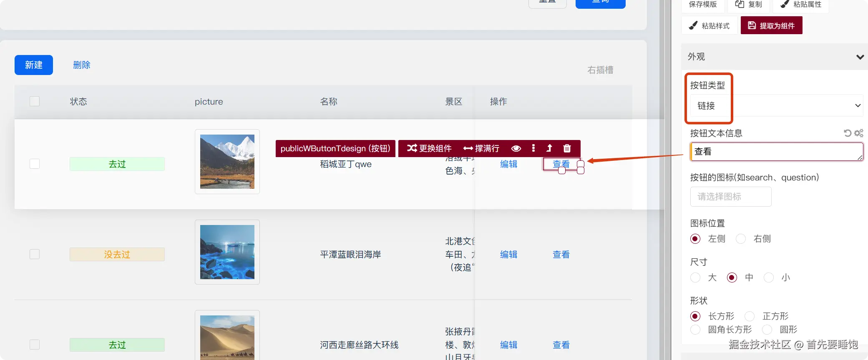Click the 去过 status tag for 河西走廊丝路大环线
The image size is (868, 360).
click(x=117, y=345)
